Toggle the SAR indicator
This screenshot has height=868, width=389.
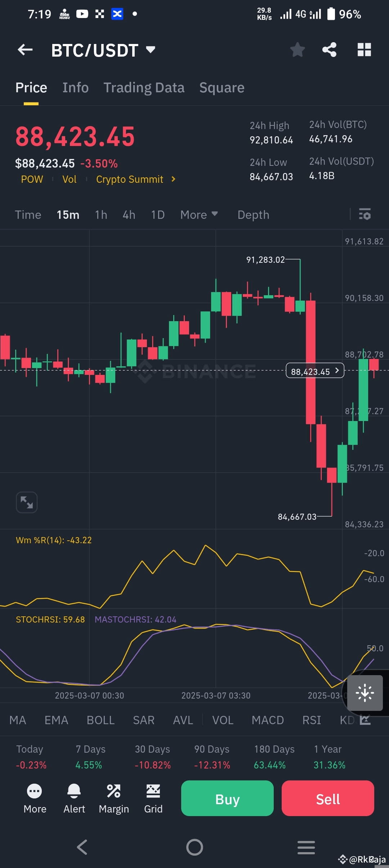(144, 720)
